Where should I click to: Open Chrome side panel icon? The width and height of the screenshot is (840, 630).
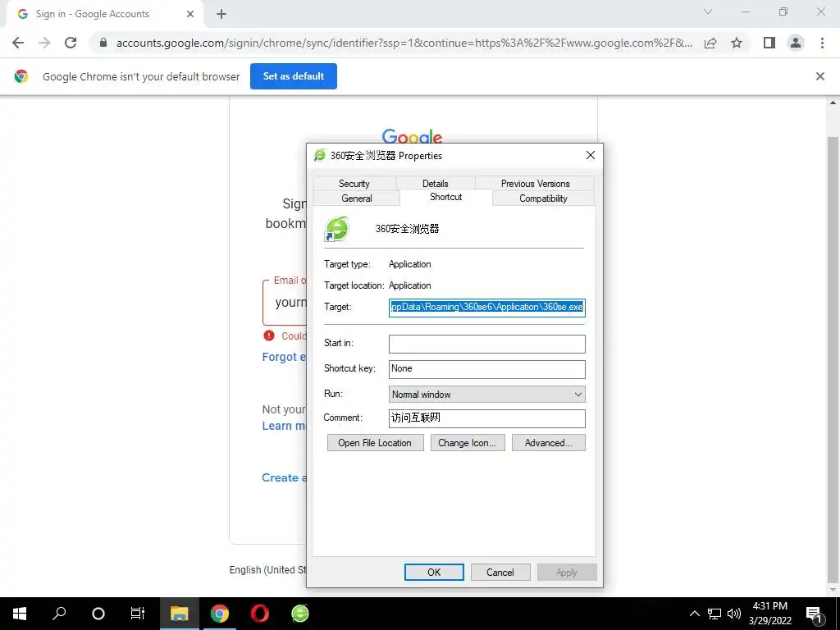coord(769,43)
